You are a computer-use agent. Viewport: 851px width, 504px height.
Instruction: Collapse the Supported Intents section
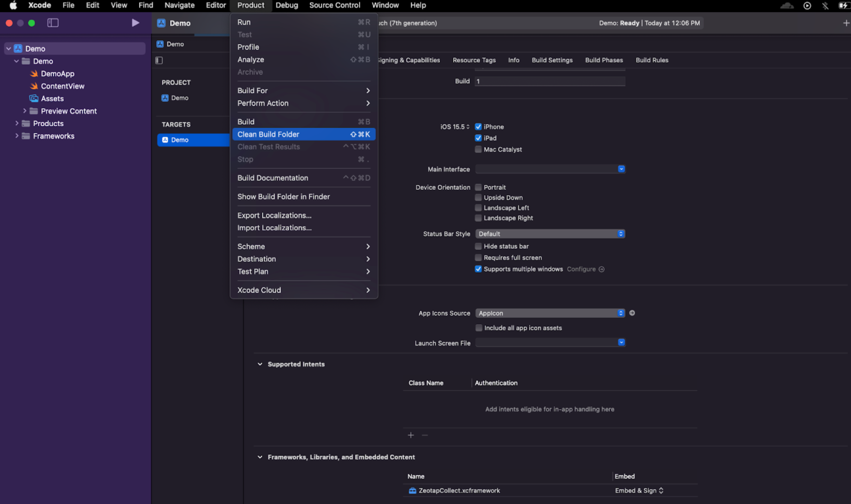[x=260, y=364]
